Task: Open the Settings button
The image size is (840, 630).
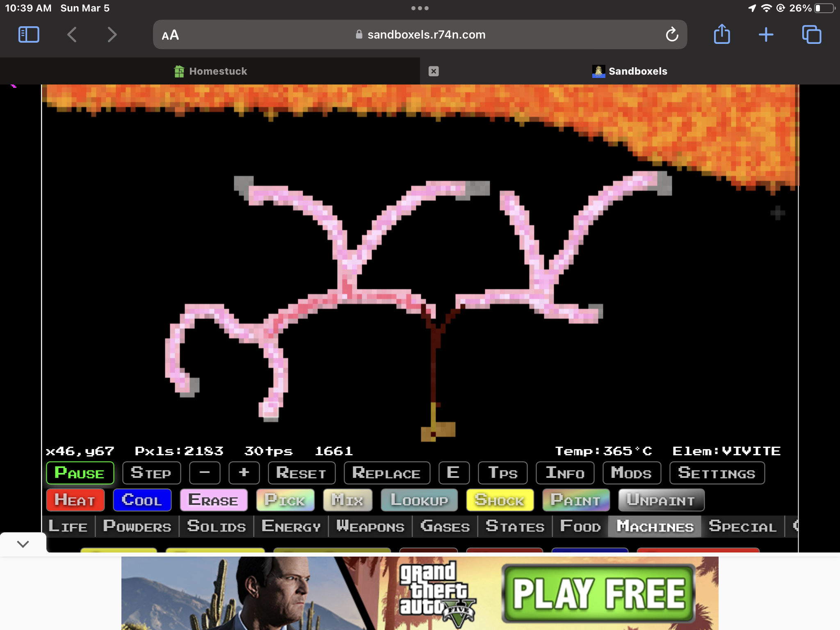Action: (717, 473)
